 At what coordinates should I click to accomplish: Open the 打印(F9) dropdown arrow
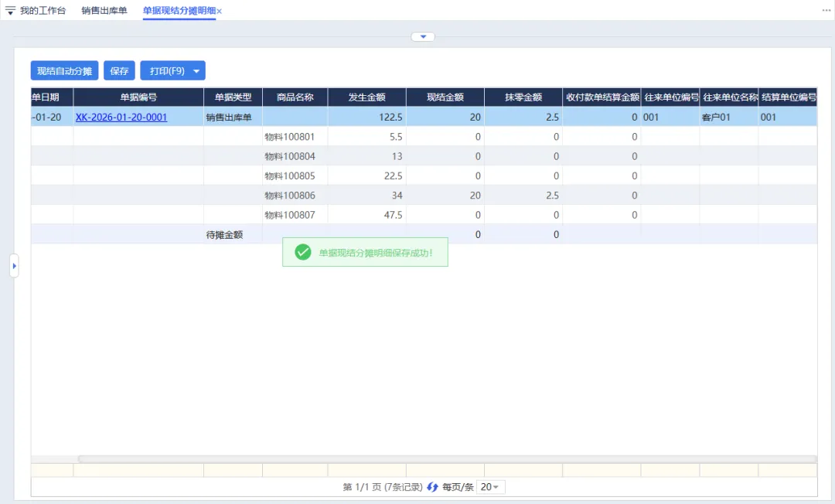tap(196, 71)
